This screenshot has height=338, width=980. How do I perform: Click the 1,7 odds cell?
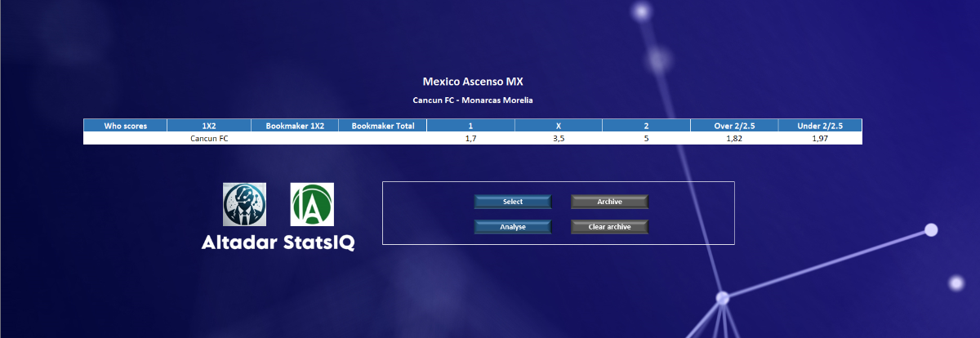tap(471, 139)
